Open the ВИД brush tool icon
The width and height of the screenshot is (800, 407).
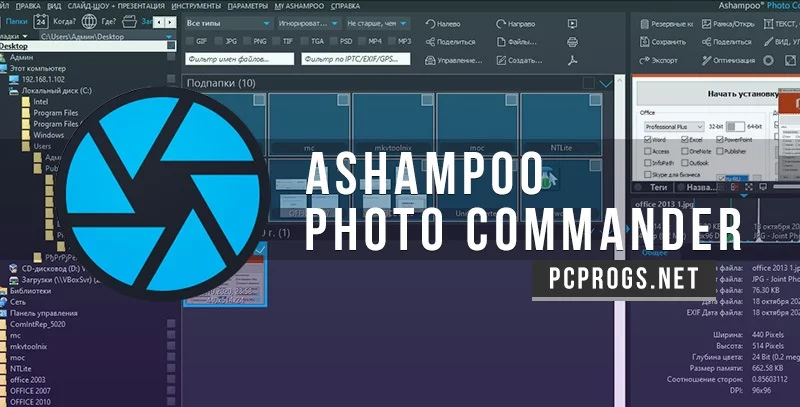click(768, 42)
